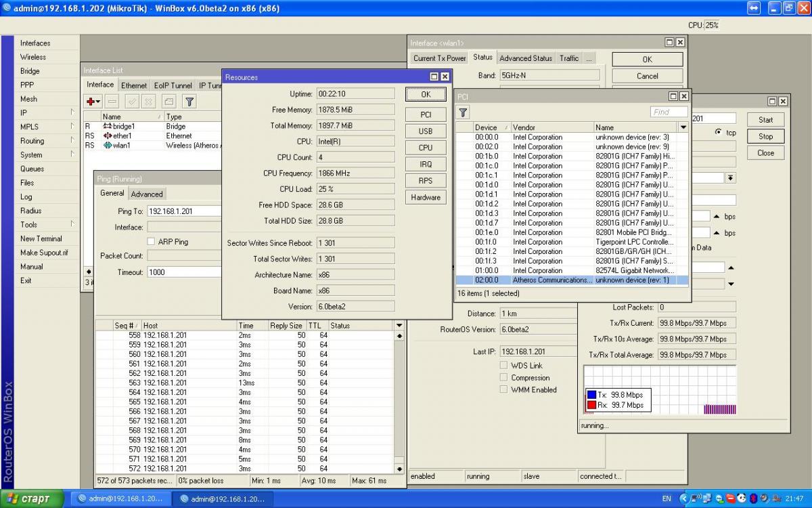812x508 pixels.
Task: Select the tcp radio button
Action: click(718, 132)
